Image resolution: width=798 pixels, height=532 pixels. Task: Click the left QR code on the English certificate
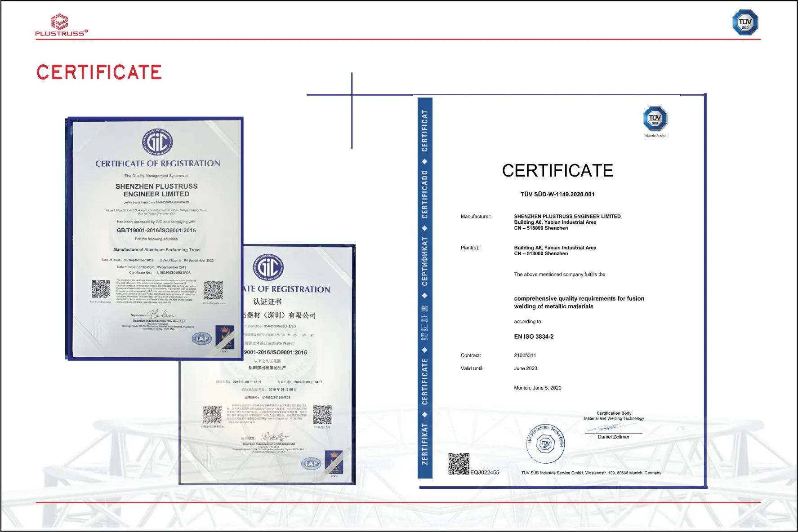point(101,289)
